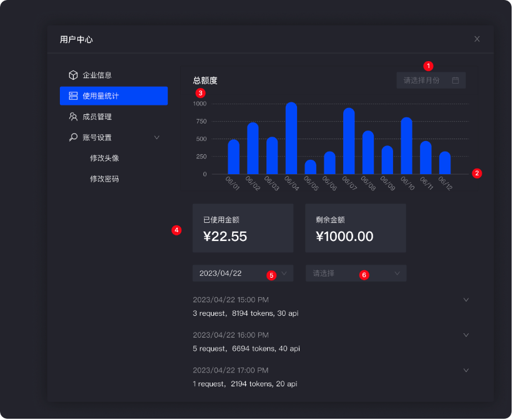Click the cube icon beside 企业信息
Image resolution: width=516 pixels, height=420 pixels.
[x=73, y=75]
